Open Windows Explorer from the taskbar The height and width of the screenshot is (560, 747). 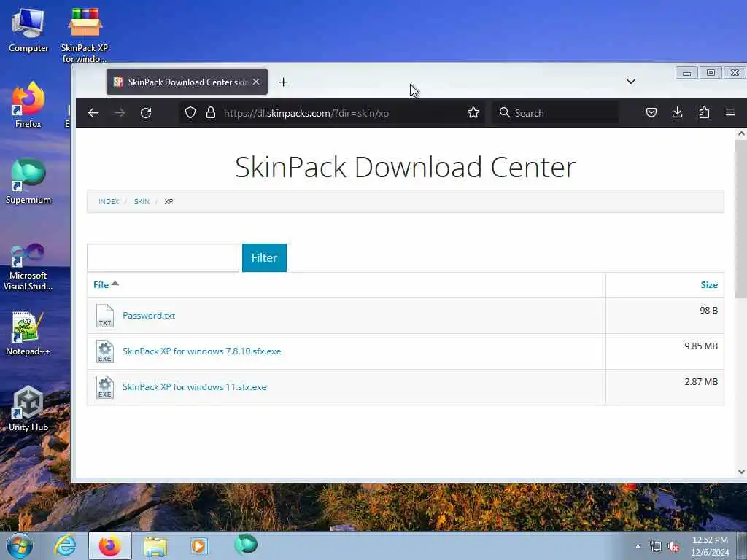tap(155, 546)
